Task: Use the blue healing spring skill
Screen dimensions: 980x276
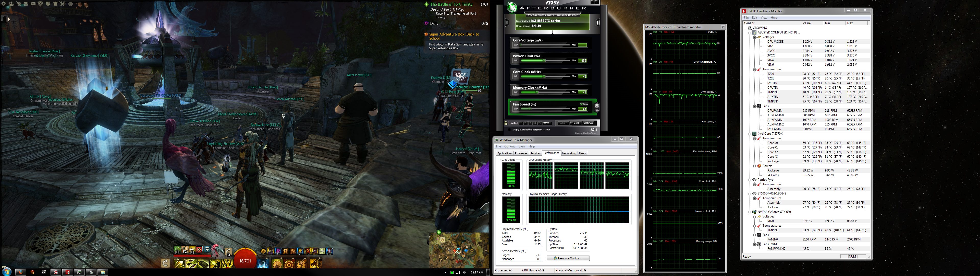Action: tap(263, 264)
